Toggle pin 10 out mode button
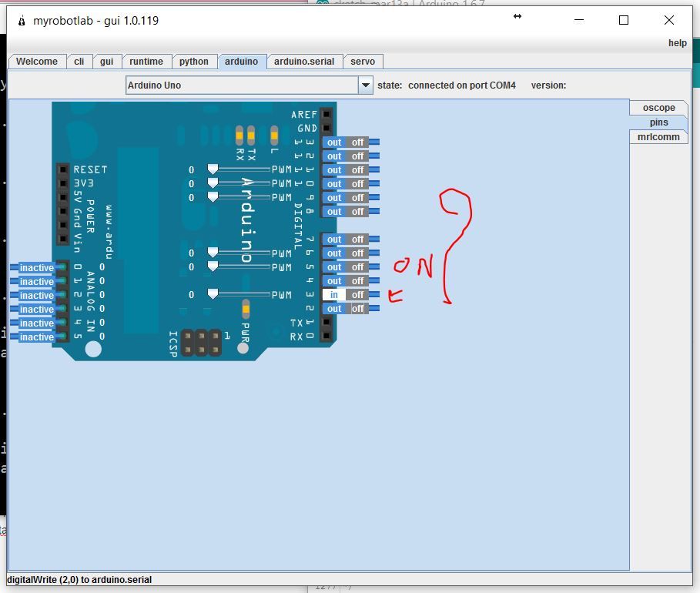The height and width of the screenshot is (593, 700). (334, 184)
